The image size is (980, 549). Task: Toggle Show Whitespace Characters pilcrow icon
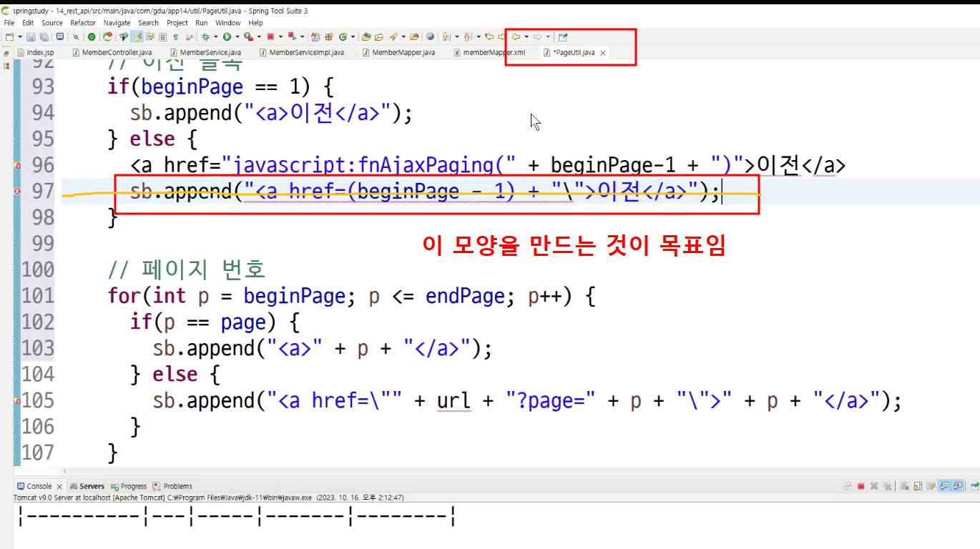coord(175,36)
